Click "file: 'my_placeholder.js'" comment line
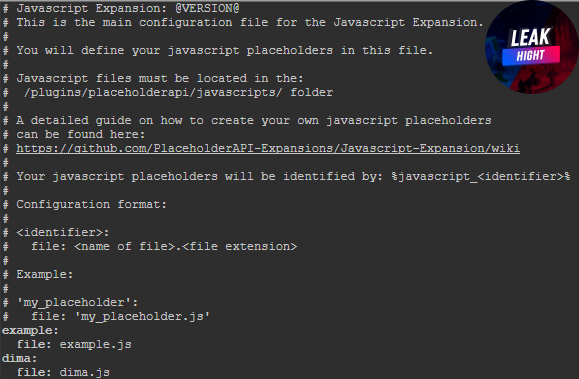This screenshot has width=579, height=379. click(120, 317)
